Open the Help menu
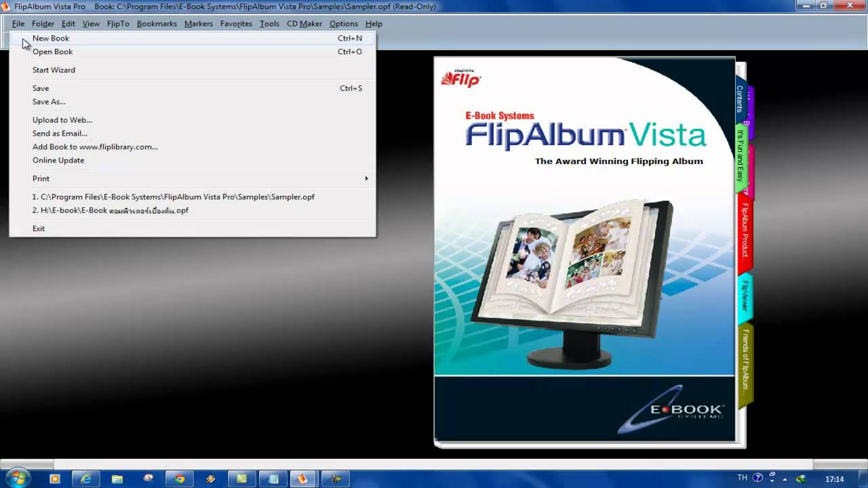868x488 pixels. pyautogui.click(x=374, y=24)
